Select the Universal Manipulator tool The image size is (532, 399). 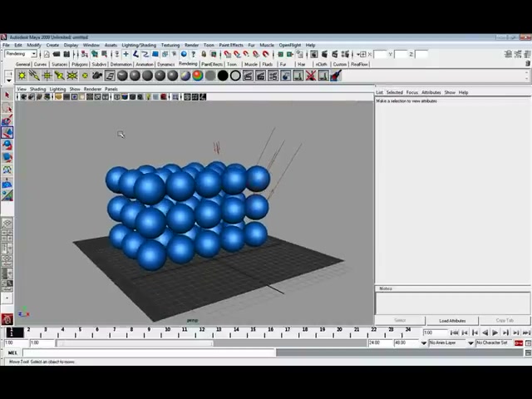pyautogui.click(x=7, y=170)
